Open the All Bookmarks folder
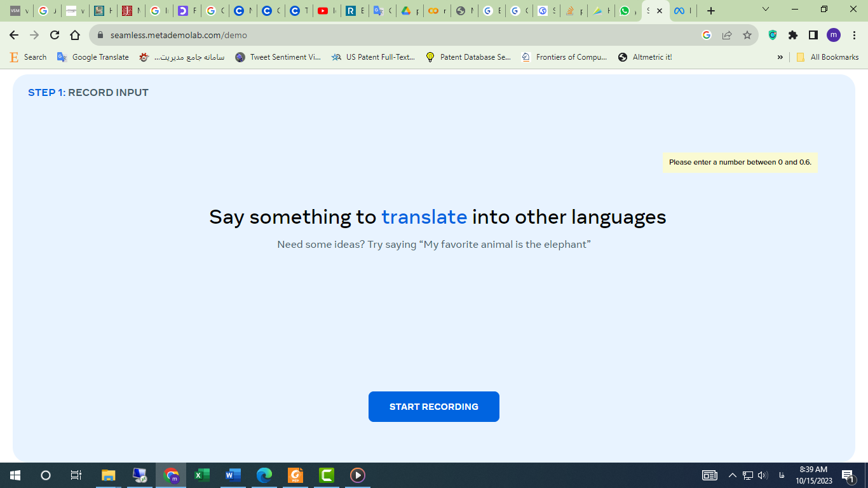Screen dimensions: 868x488 827,57
